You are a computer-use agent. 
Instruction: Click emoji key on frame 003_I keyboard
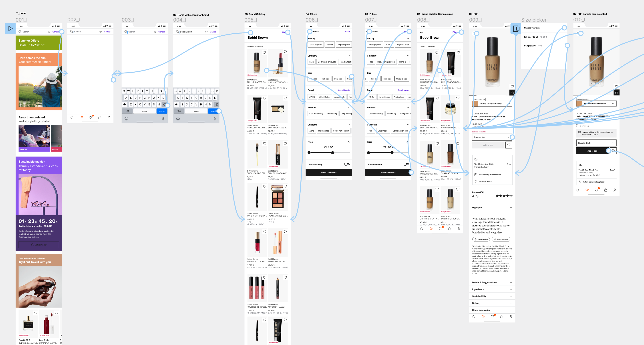[126, 119]
